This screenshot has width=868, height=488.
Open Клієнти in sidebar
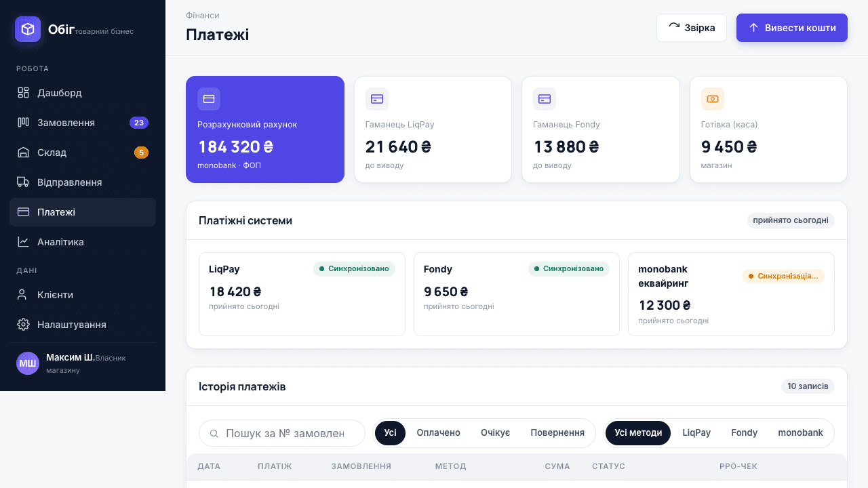[x=83, y=295]
